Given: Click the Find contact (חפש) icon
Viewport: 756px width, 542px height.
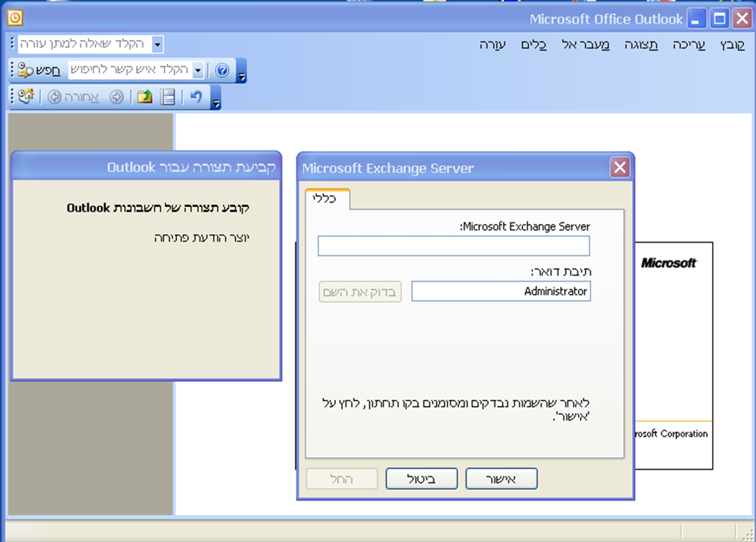Looking at the screenshot, I should coord(25,70).
